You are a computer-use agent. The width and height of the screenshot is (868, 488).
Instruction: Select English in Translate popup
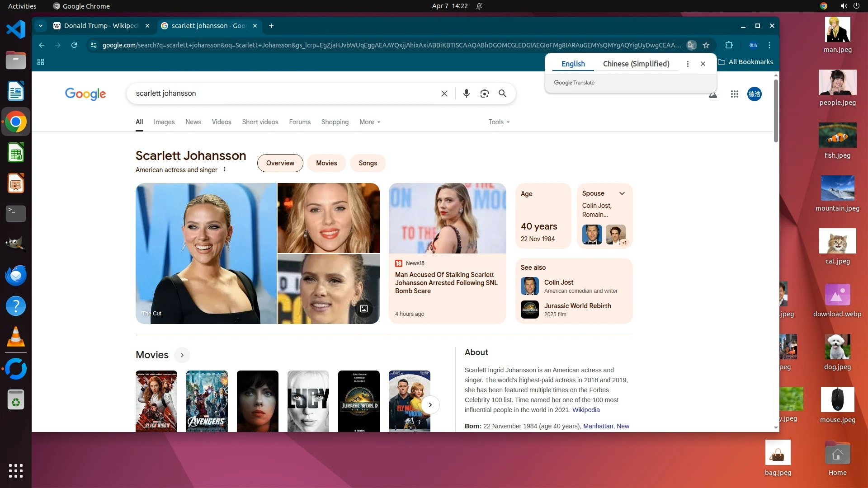(573, 64)
